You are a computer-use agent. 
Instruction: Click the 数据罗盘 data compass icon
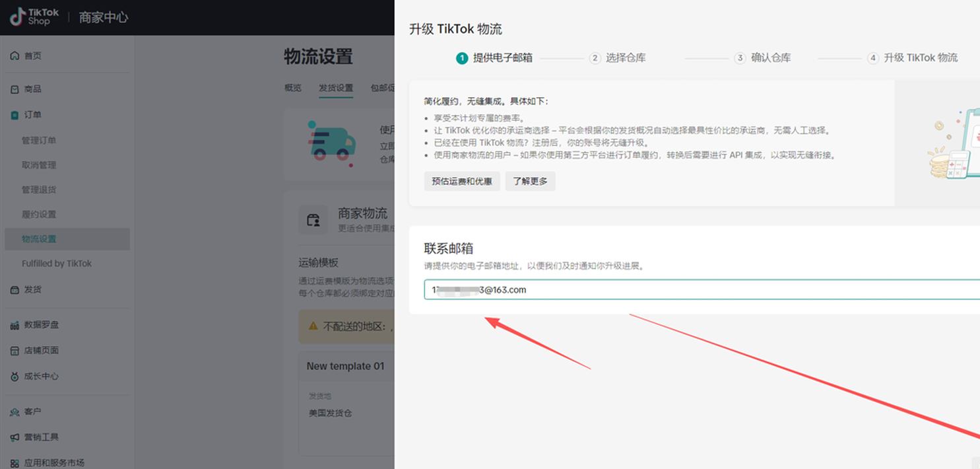(x=15, y=325)
